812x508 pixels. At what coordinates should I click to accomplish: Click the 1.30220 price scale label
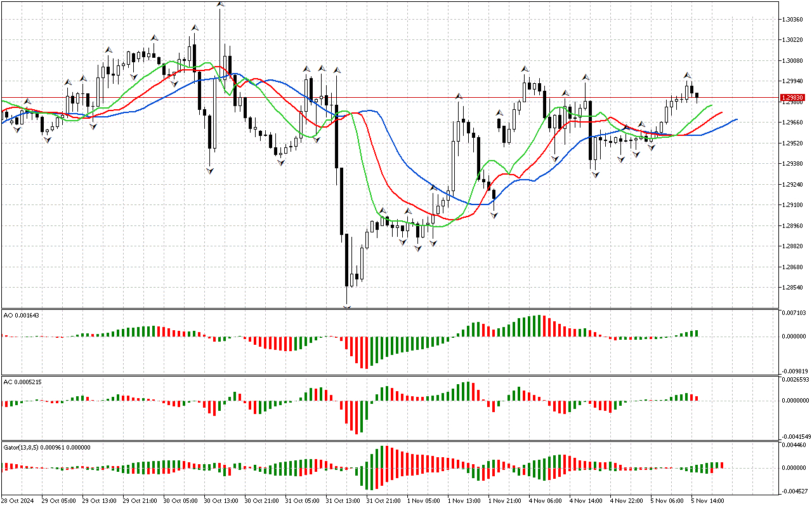pos(793,40)
